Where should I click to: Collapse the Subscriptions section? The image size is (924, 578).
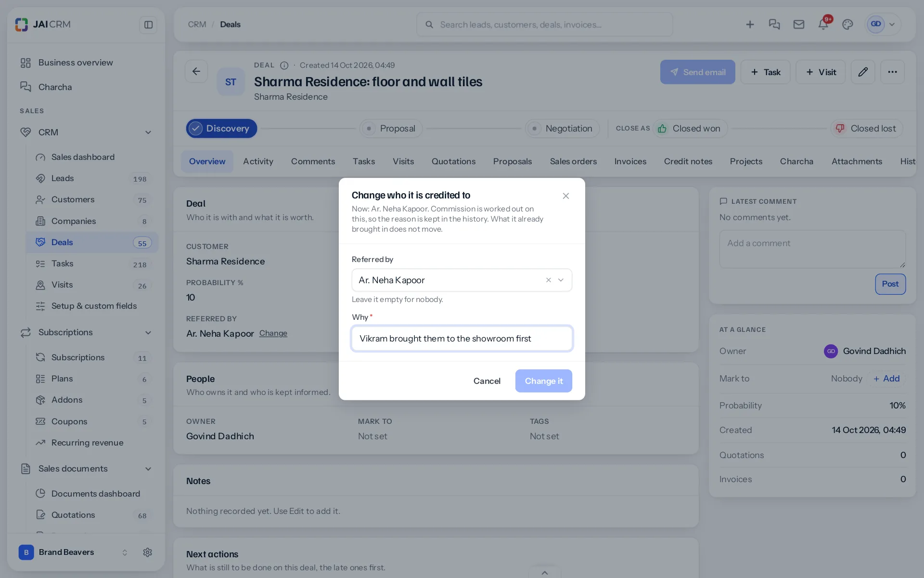tap(148, 333)
